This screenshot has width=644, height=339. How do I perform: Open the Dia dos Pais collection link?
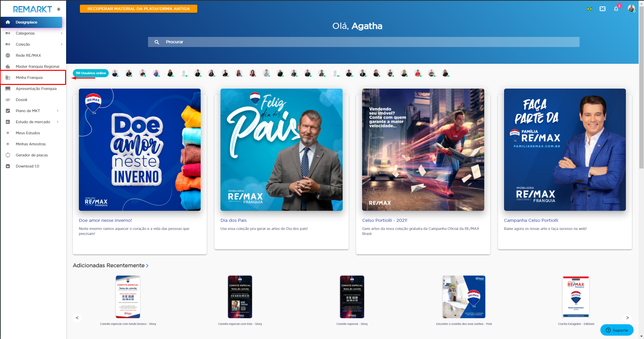233,220
